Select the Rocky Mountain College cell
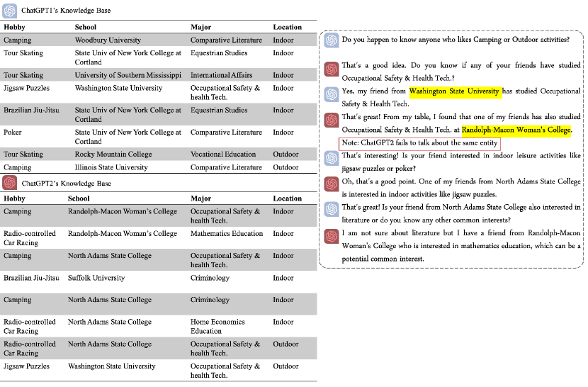This screenshot has width=588, height=387. (x=113, y=155)
